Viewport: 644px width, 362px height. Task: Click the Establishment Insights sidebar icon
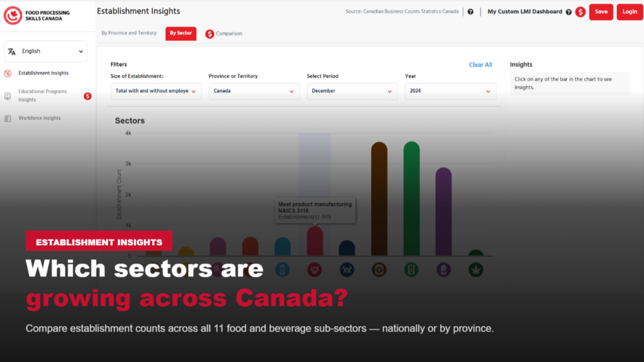click(8, 74)
